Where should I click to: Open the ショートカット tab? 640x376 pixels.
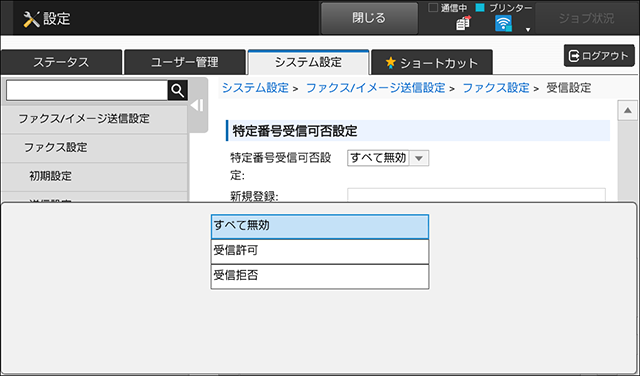[431, 62]
